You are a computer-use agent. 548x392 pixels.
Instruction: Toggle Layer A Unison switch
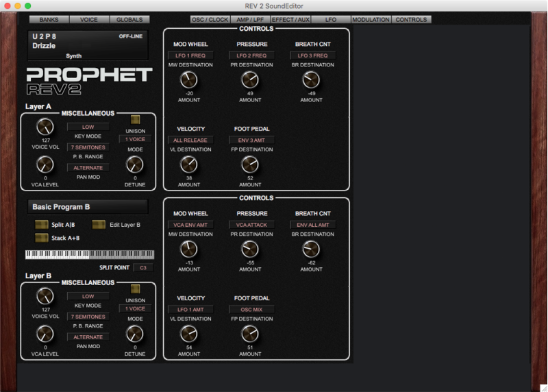click(136, 119)
